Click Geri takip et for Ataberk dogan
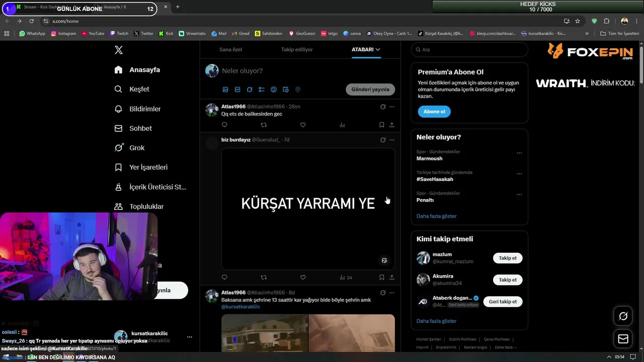644x362 pixels. (x=503, y=302)
